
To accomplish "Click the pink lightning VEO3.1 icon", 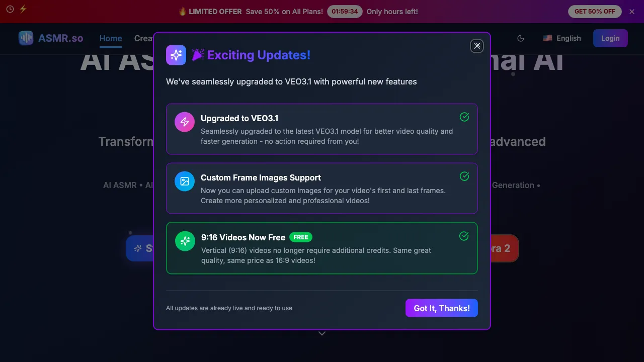I will tap(185, 122).
